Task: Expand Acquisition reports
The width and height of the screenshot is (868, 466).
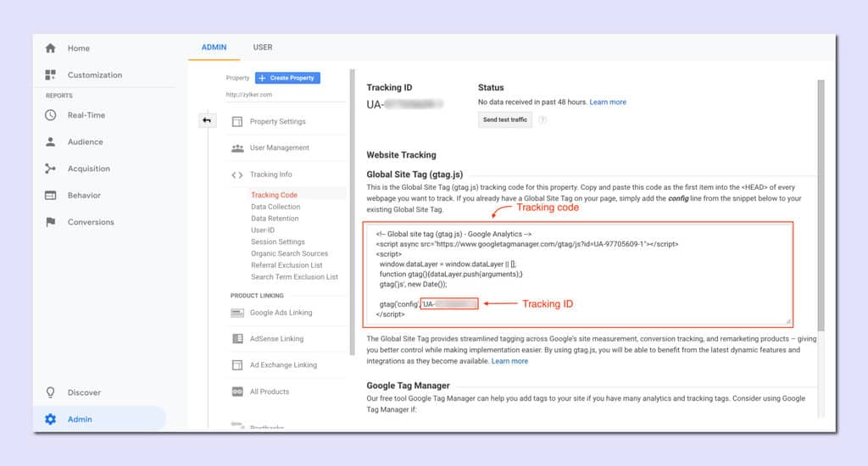Action: (88, 169)
